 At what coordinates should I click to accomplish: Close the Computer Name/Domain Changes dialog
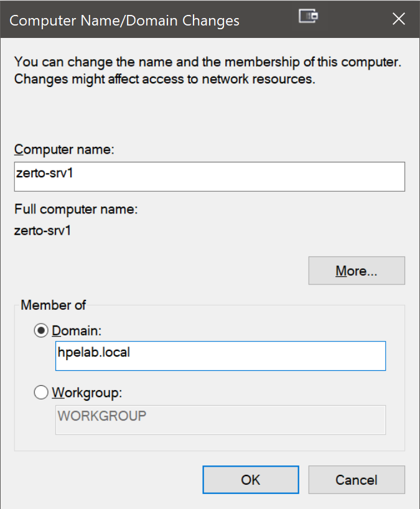398,19
